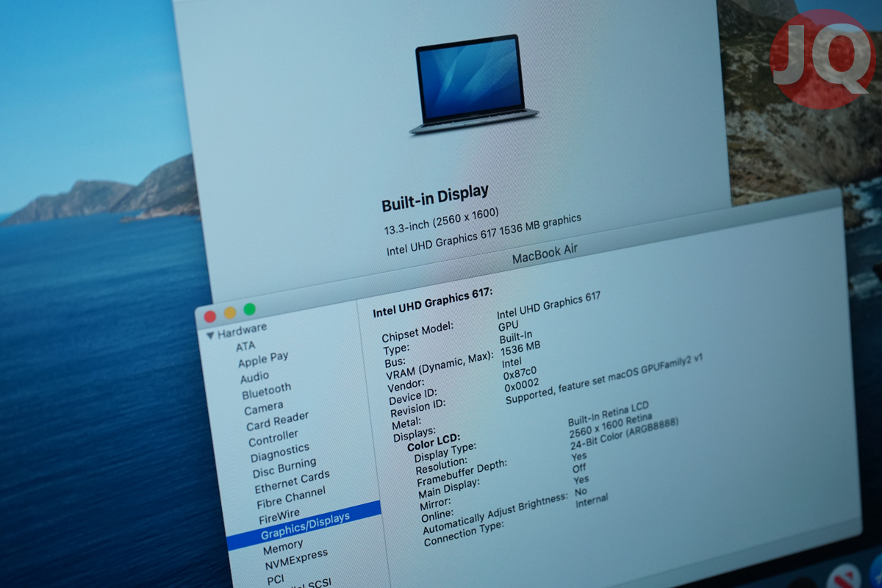Click the '1536 MB' VRAM value
The height and width of the screenshot is (588, 882).
pyautogui.click(x=520, y=348)
